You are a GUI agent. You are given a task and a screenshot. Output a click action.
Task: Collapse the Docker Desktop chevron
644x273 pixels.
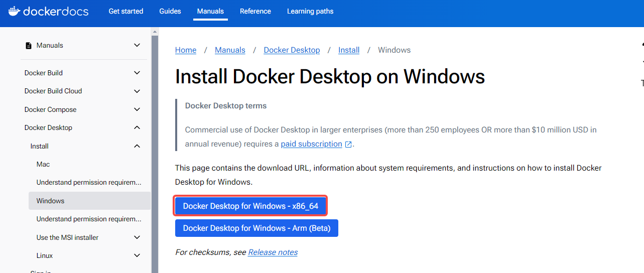point(137,127)
